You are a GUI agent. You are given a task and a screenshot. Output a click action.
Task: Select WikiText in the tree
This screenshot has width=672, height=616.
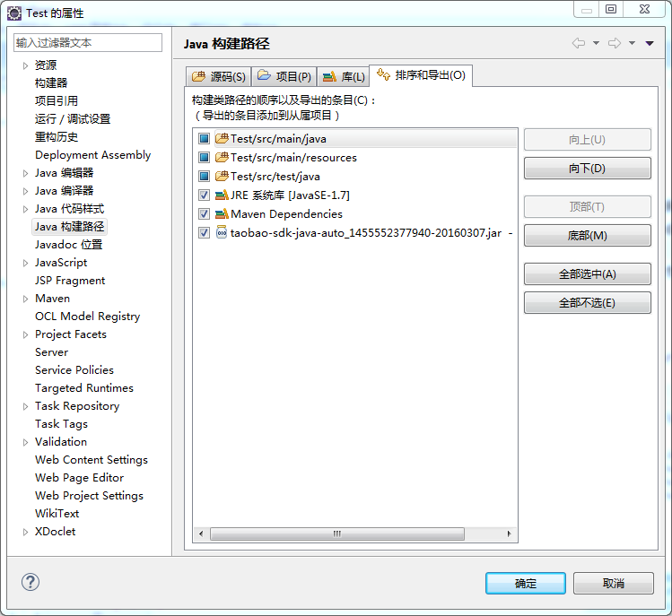(x=57, y=514)
